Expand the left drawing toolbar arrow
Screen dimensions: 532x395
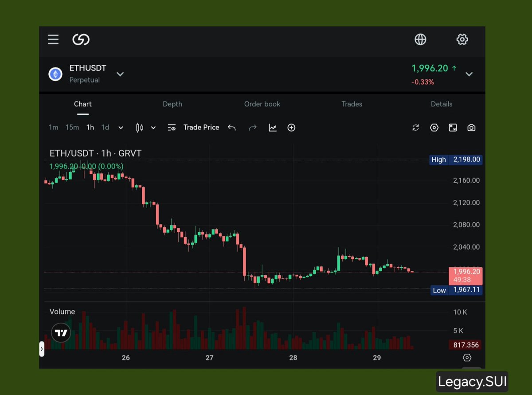pos(42,349)
